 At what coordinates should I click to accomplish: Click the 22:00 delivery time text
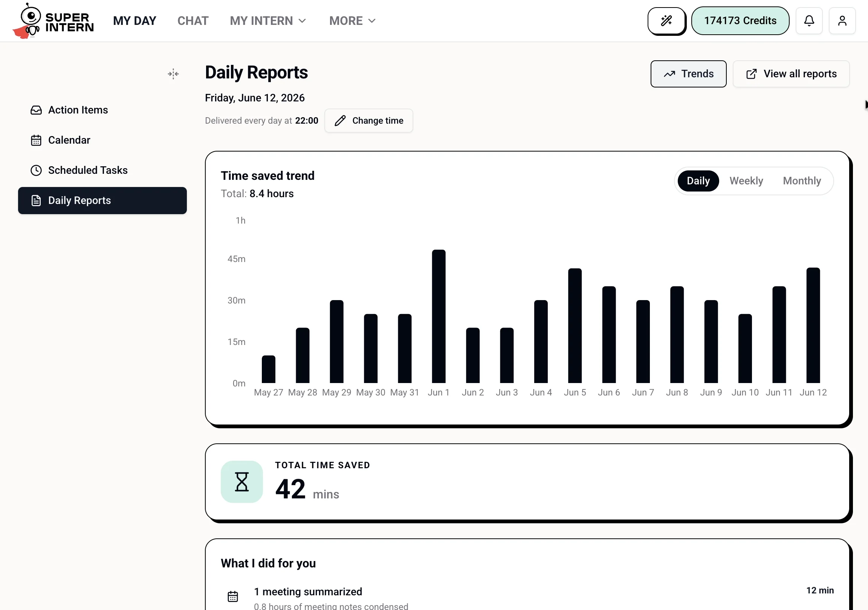307,121
